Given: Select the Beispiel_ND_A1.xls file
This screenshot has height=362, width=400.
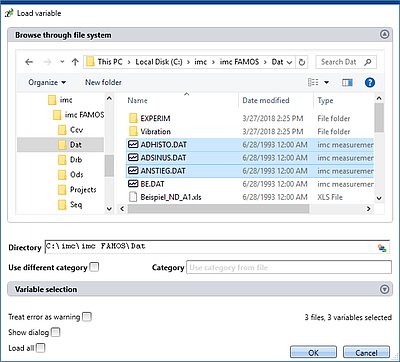Looking at the screenshot, I should coord(250,197).
